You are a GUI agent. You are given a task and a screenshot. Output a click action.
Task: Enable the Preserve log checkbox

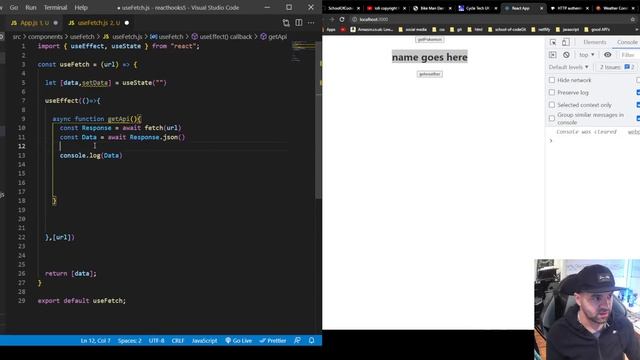pos(552,92)
